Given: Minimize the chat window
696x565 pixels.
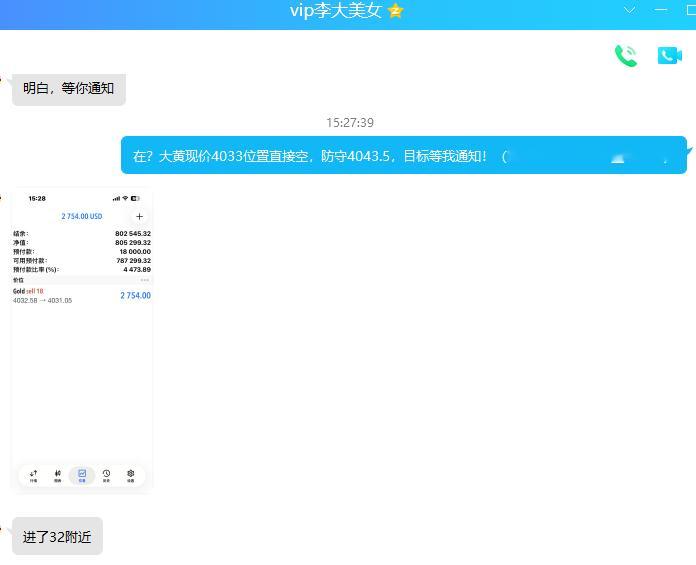Looking at the screenshot, I should click(x=660, y=10).
